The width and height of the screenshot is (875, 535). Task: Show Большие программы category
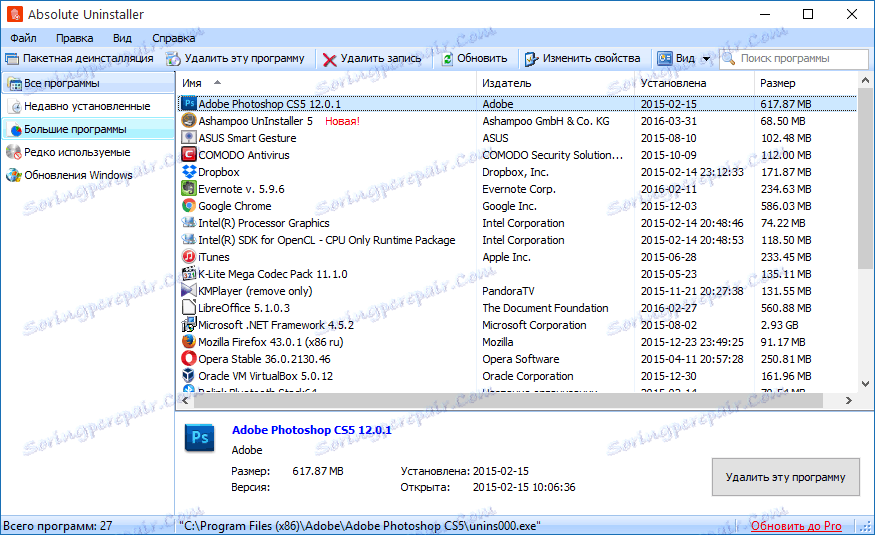[x=89, y=129]
